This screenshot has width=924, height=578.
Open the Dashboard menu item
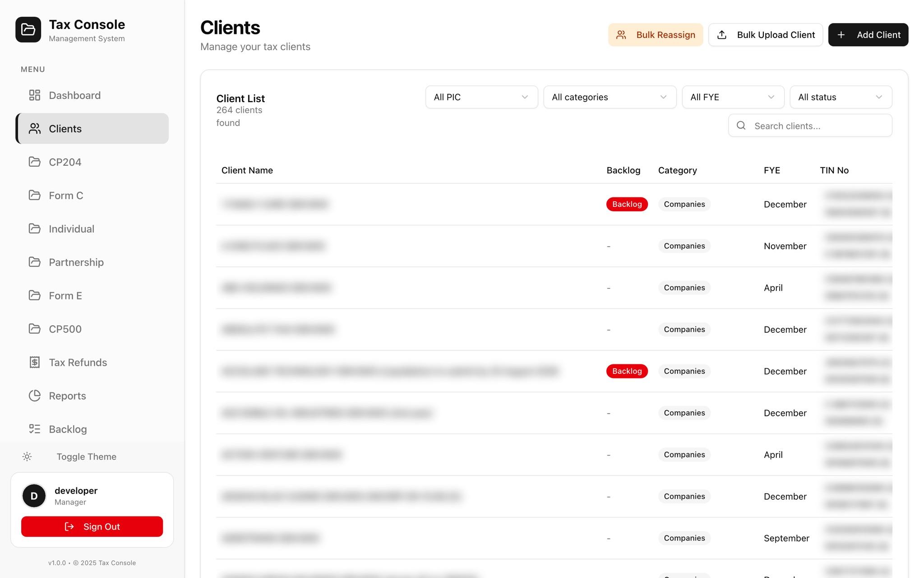point(92,95)
